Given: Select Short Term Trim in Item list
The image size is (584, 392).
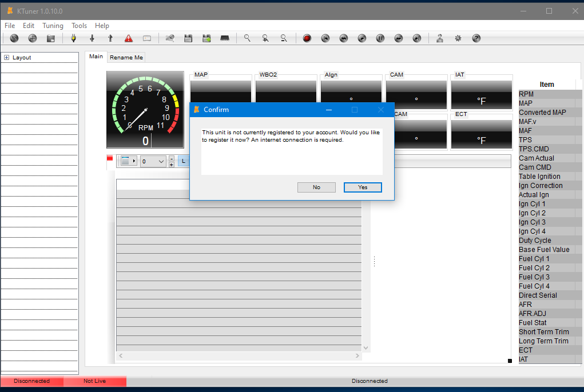Looking at the screenshot, I should 543,332.
